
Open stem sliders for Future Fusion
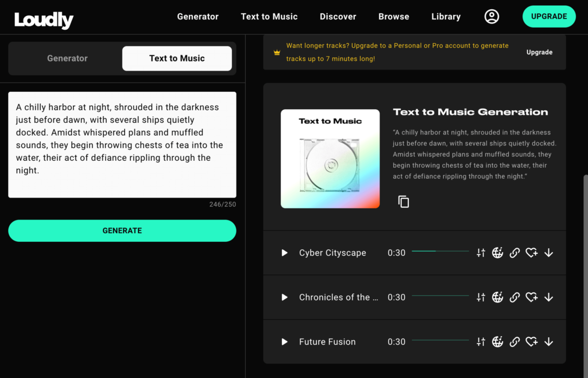coord(481,341)
